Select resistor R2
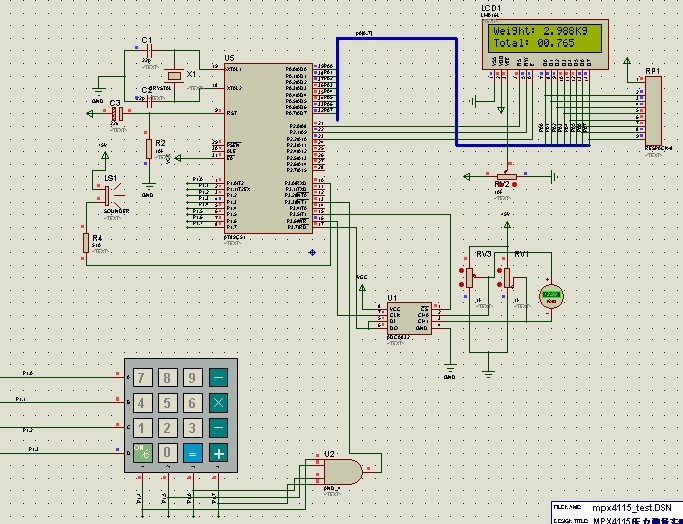683x524 pixels. (149, 149)
